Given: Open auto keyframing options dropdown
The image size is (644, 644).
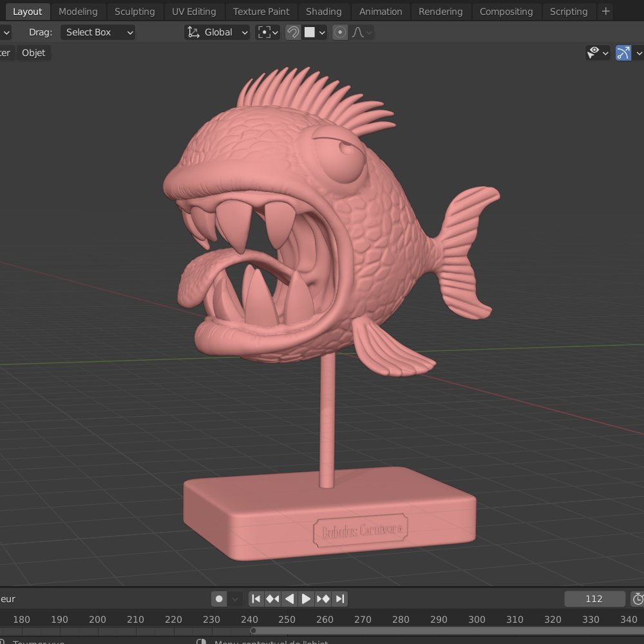Looking at the screenshot, I should [235, 599].
